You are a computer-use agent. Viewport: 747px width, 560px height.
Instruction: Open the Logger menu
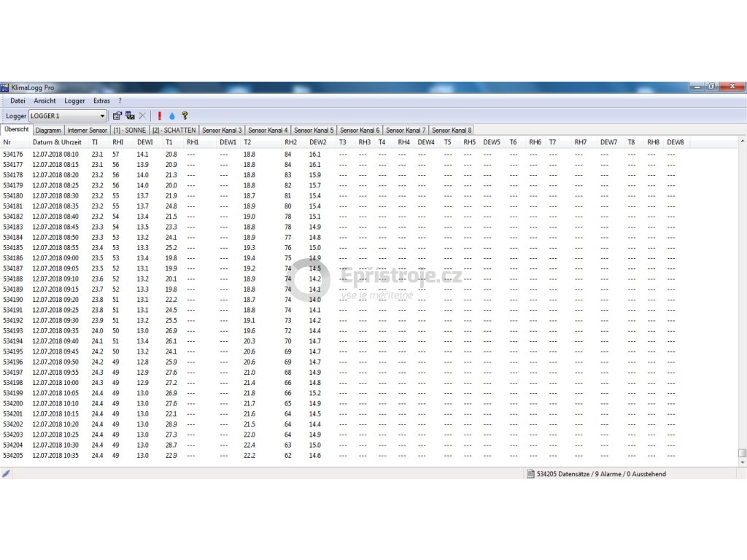(74, 101)
